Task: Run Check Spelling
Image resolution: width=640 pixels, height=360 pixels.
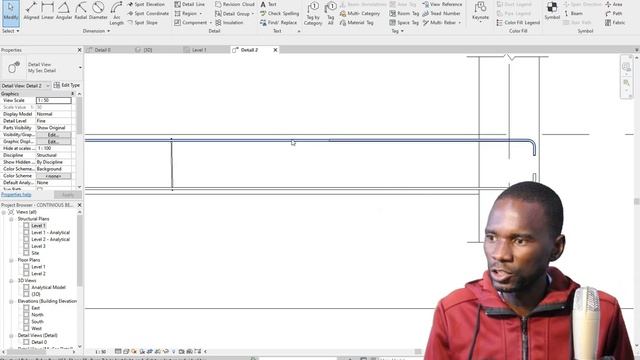Action: point(280,13)
